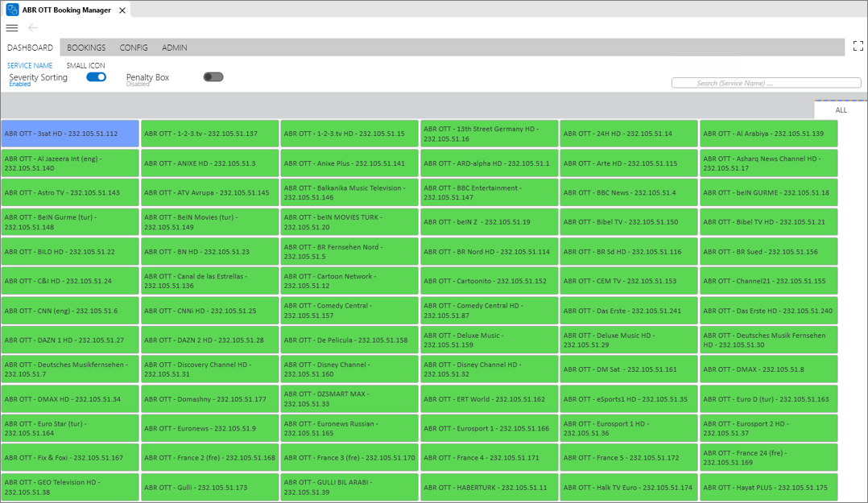Image resolution: width=868 pixels, height=503 pixels.
Task: Select the ABR OTT - 1-2-3.tv HD tile
Action: click(349, 134)
